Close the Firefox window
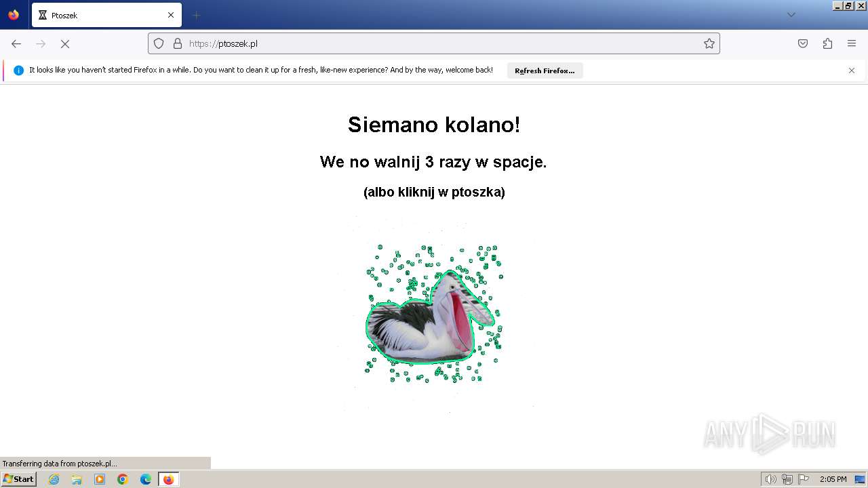Viewport: 868px width, 488px height. (x=861, y=5)
